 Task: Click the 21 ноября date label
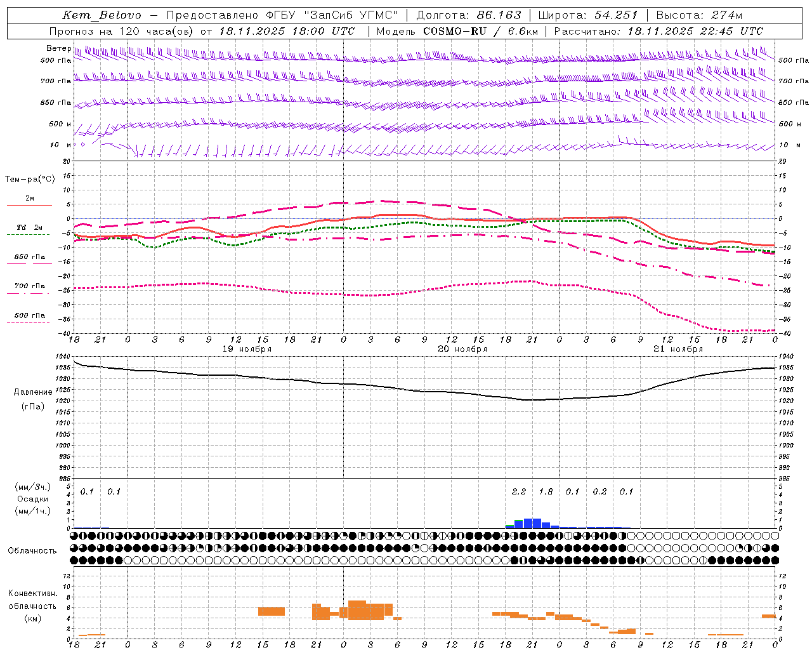point(678,348)
